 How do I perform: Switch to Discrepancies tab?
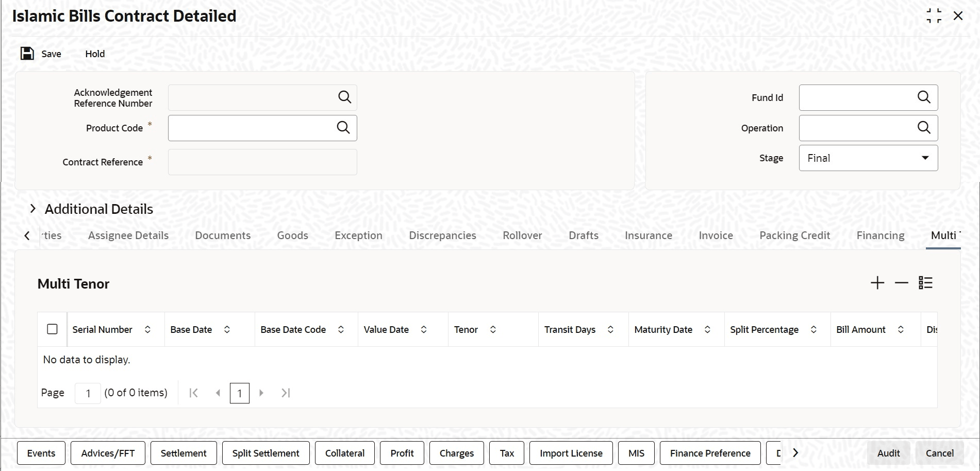[442, 235]
